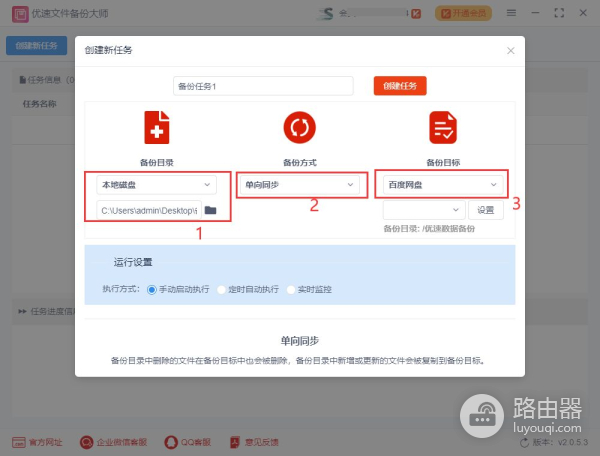This screenshot has width=600, height=456.
Task: Open 官方网址 link in footer
Action: [37, 442]
